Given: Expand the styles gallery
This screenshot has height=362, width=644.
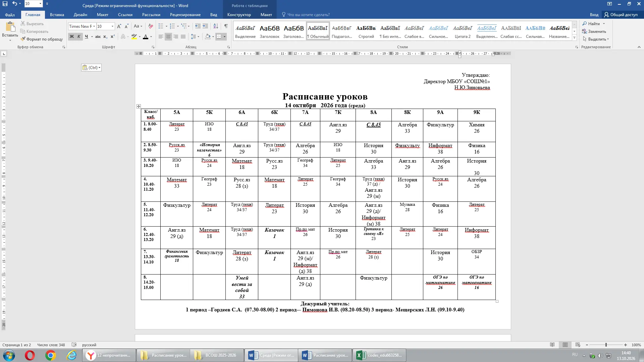Looking at the screenshot, I should coord(574,38).
